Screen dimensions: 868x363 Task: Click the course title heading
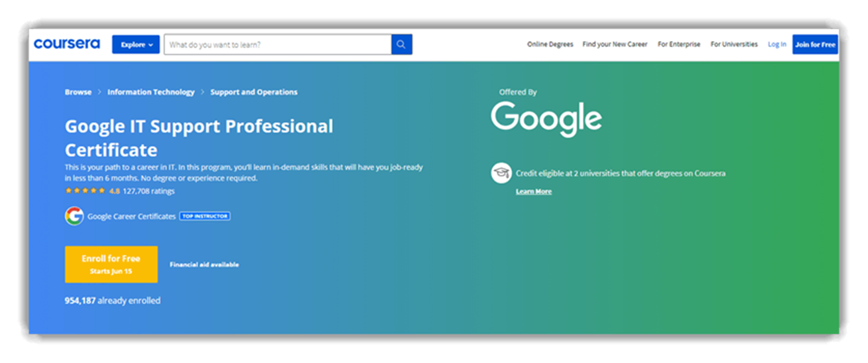[199, 137]
